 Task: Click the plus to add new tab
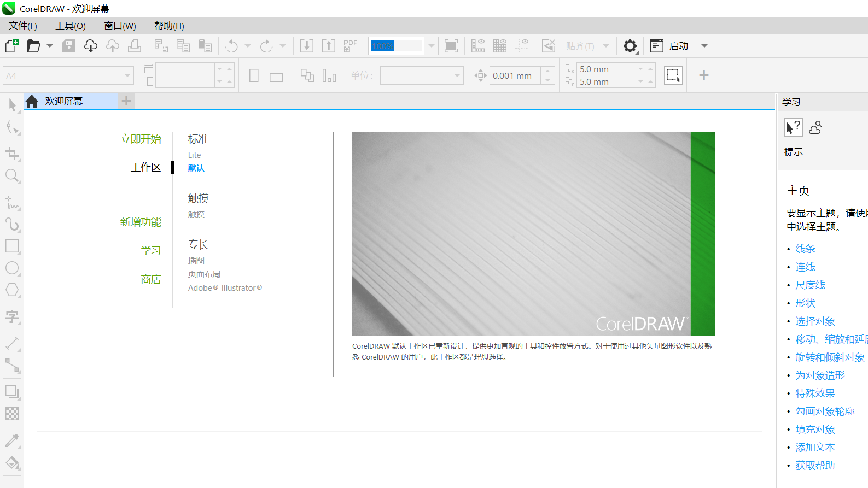126,101
